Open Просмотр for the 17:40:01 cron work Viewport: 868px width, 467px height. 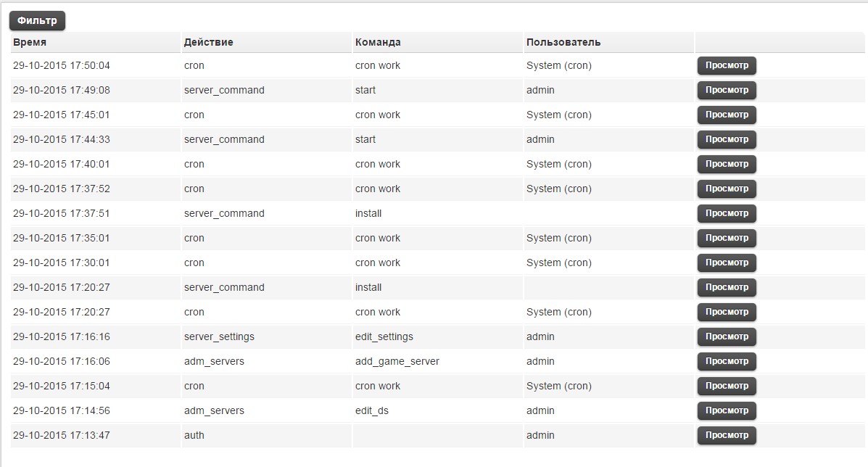pyautogui.click(x=727, y=165)
